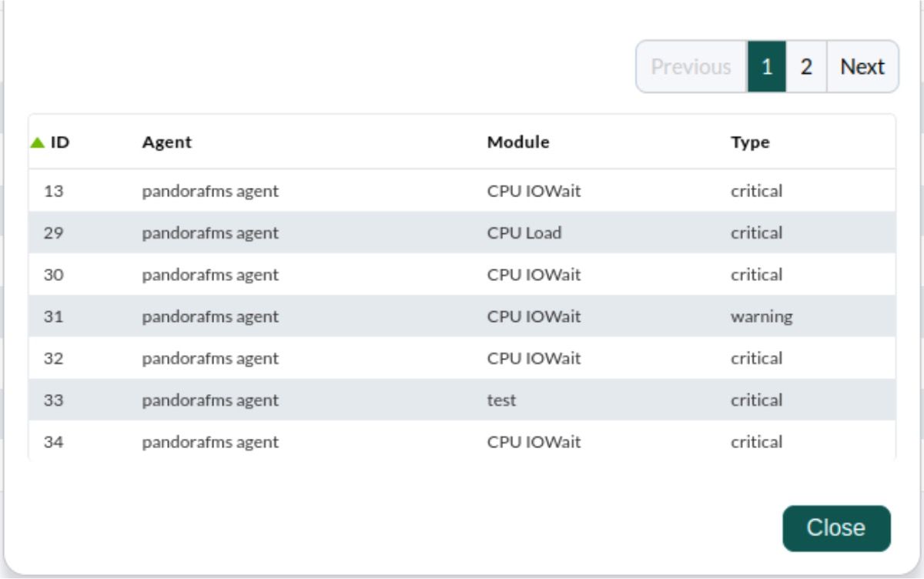Select page 1 in pagination
Screen dimensions: 924x579
[767, 67]
